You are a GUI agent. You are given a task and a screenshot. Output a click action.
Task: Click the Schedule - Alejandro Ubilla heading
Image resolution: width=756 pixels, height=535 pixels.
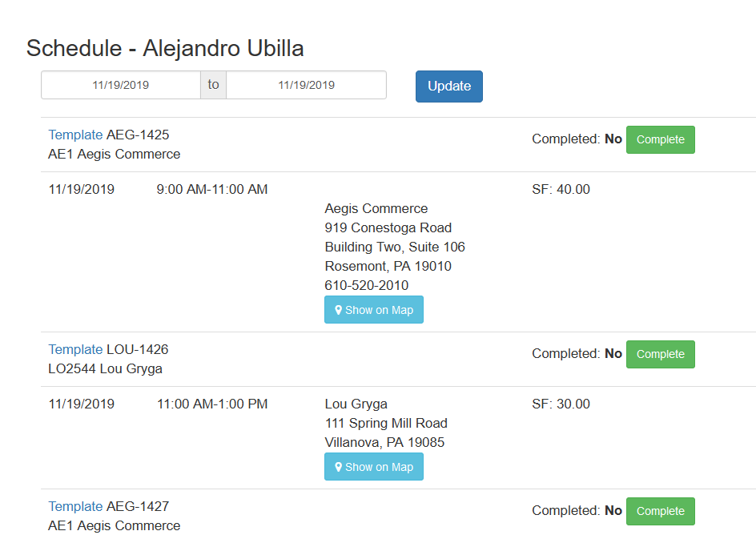(x=165, y=48)
